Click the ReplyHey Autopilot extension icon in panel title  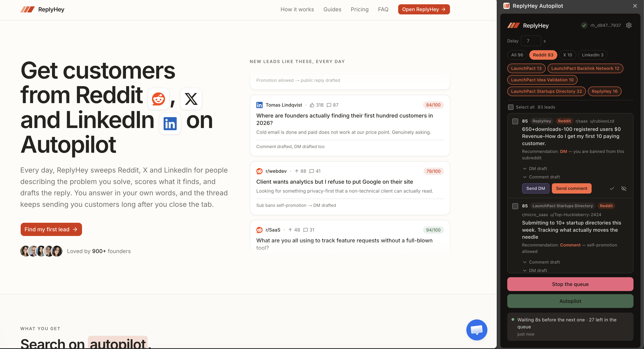(506, 6)
